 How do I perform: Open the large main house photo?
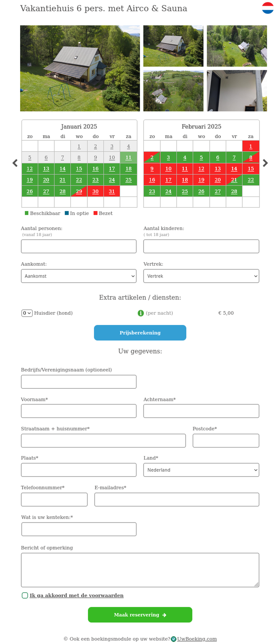tap(80, 68)
